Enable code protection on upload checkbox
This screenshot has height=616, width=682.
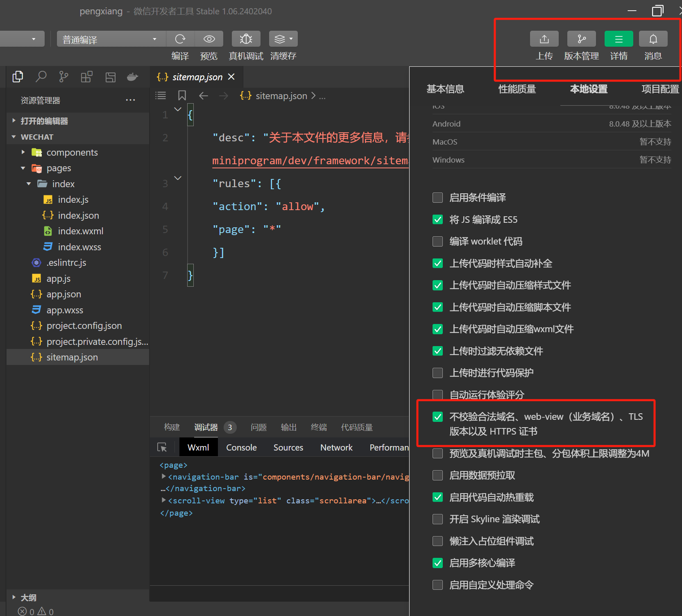pos(437,373)
